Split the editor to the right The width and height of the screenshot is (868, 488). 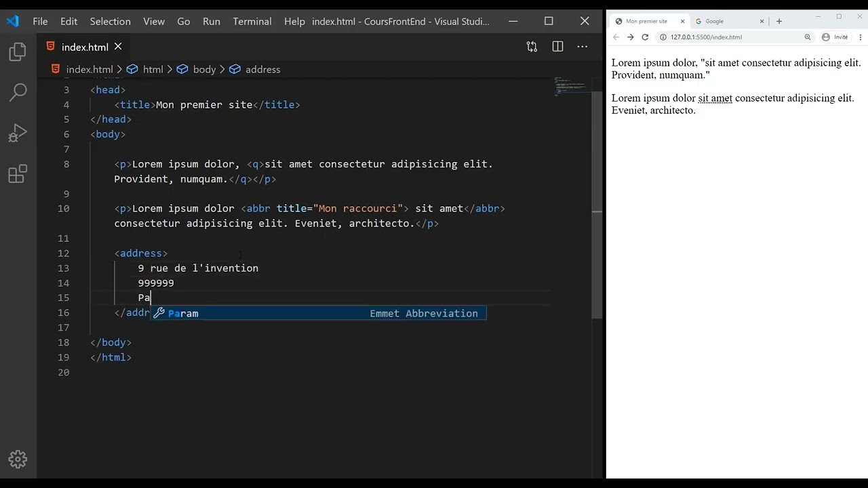(557, 47)
